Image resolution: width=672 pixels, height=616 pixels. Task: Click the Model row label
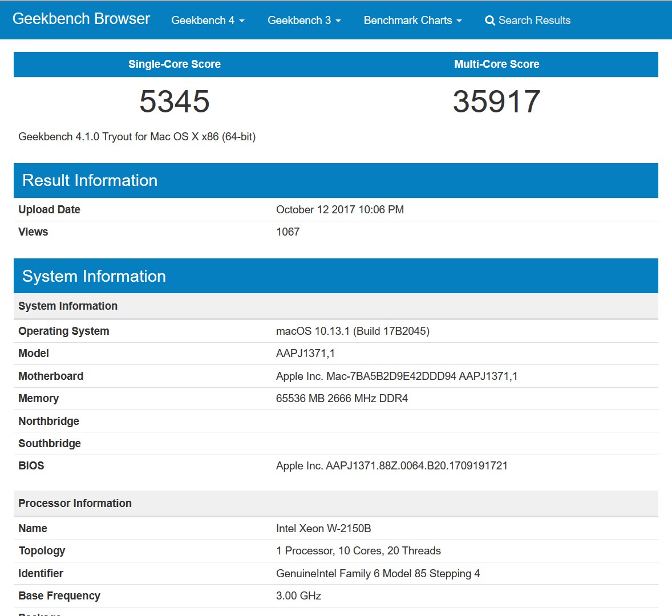34,354
